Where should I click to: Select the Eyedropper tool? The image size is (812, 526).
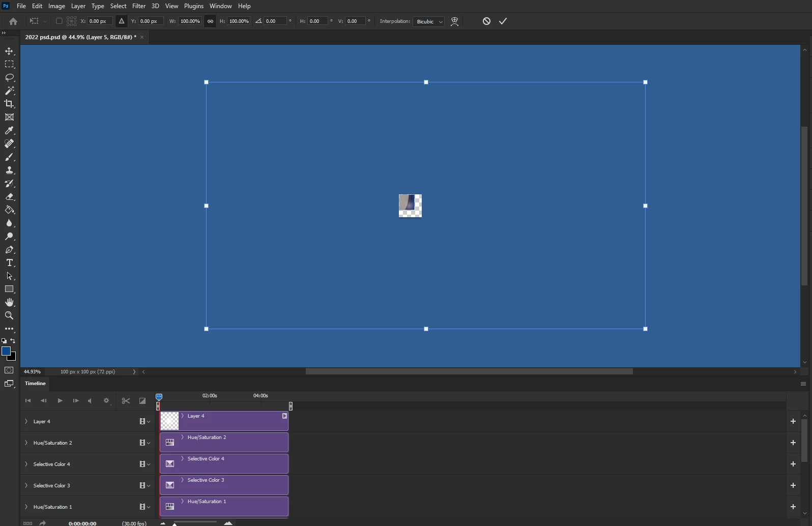[x=9, y=130]
